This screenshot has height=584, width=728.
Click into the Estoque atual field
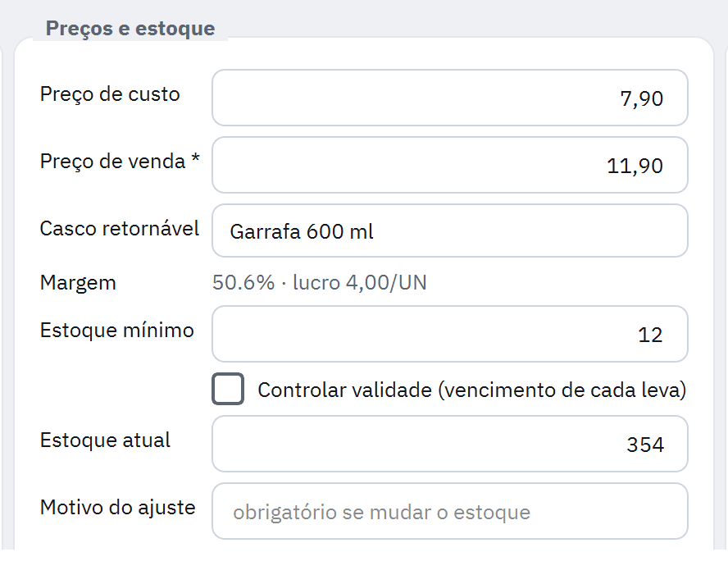click(449, 444)
